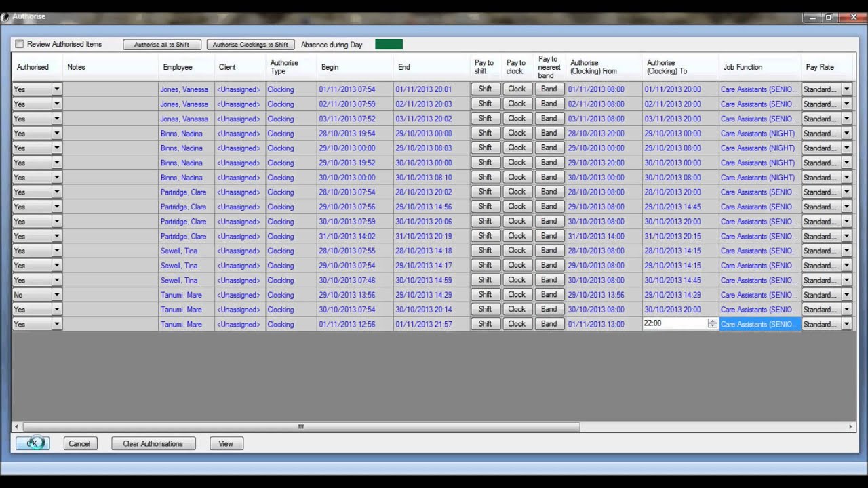The image size is (868, 488).
Task: Click Band button for Tanumi 01/11/2013 12:56 row
Action: tap(549, 324)
